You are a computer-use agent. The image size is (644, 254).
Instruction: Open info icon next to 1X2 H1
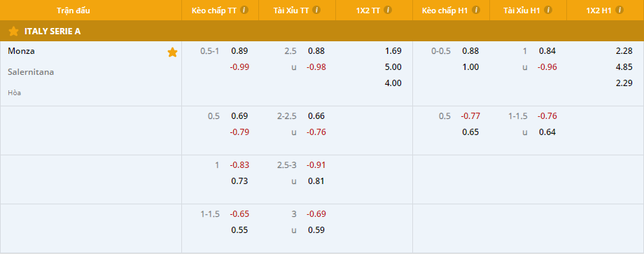[x=619, y=10]
